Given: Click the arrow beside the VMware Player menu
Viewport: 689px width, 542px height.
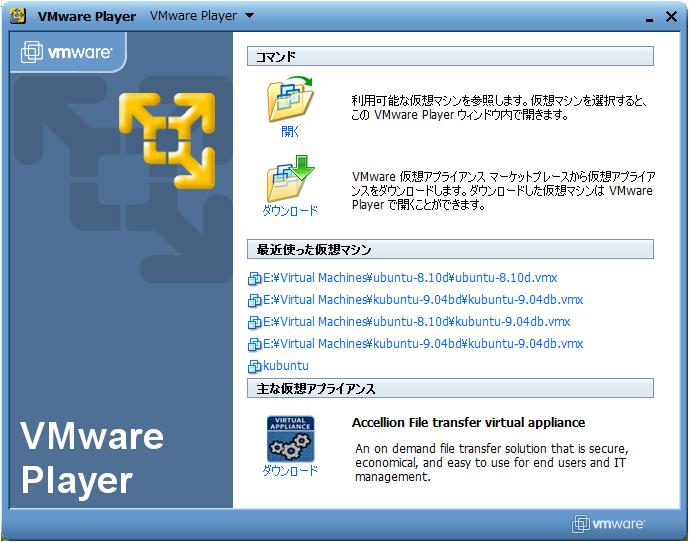Looking at the screenshot, I should [249, 16].
